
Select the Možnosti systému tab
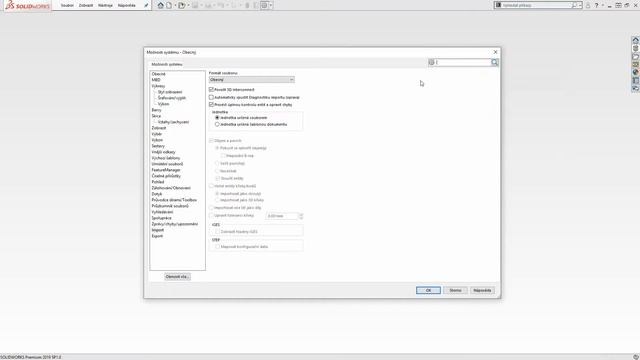[167, 64]
